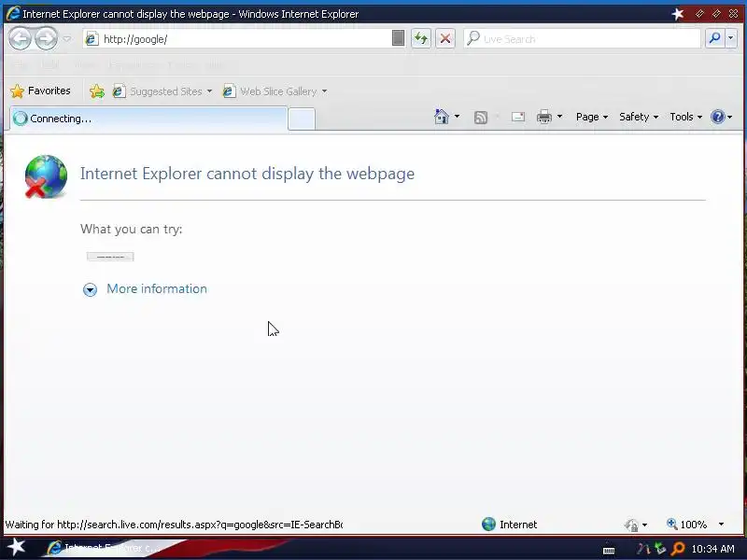Add to Favorites bar star icon
Screen dimensions: 747x560
click(97, 91)
